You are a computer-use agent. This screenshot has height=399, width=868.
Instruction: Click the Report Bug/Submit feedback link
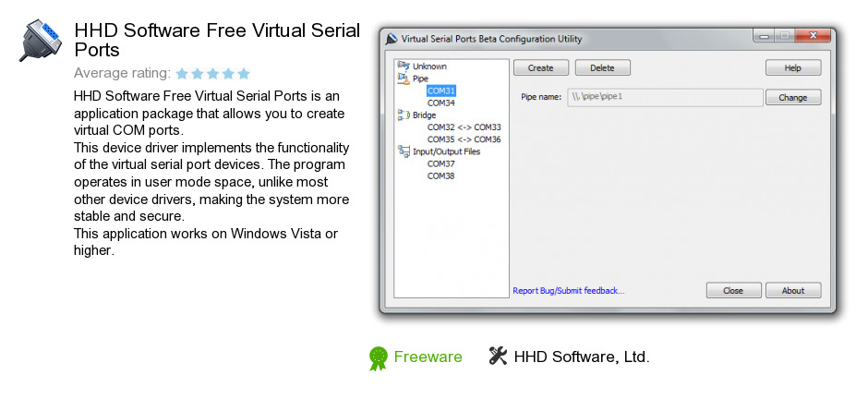pyautogui.click(x=569, y=291)
